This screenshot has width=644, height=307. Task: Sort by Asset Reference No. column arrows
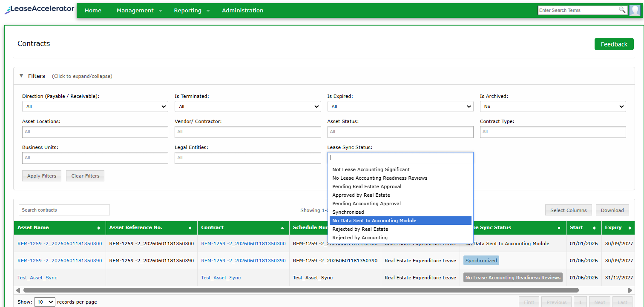(x=190, y=228)
